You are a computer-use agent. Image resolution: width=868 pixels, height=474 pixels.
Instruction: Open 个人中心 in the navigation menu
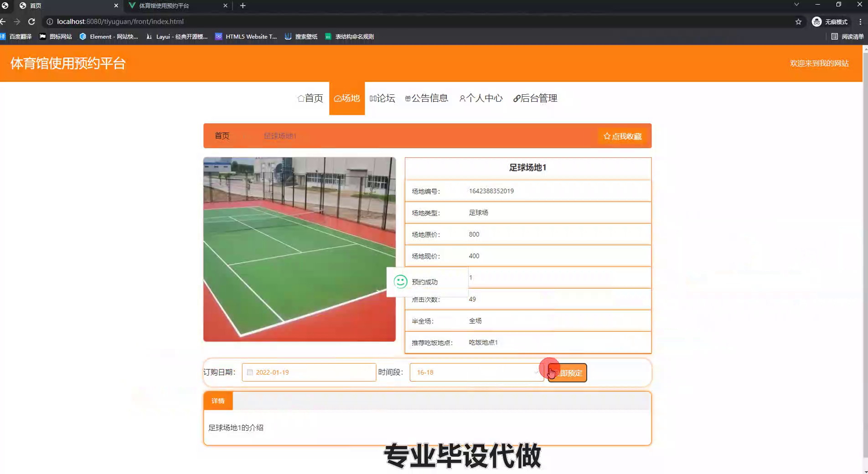tap(481, 98)
